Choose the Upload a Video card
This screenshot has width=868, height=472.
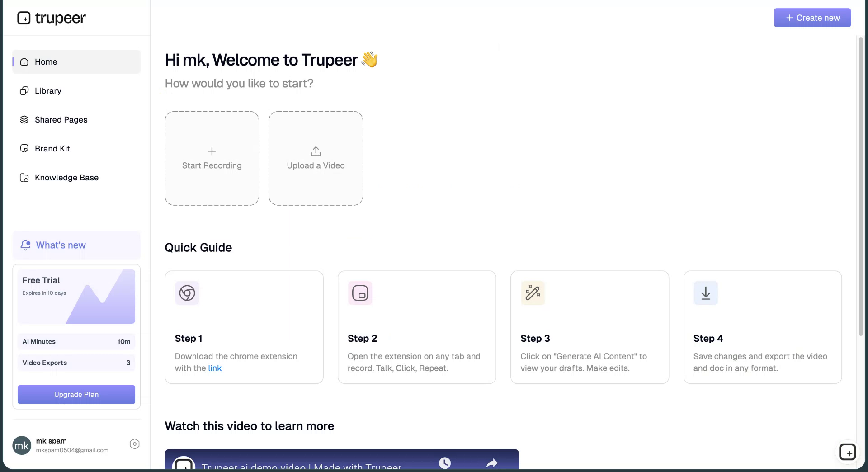(x=316, y=158)
